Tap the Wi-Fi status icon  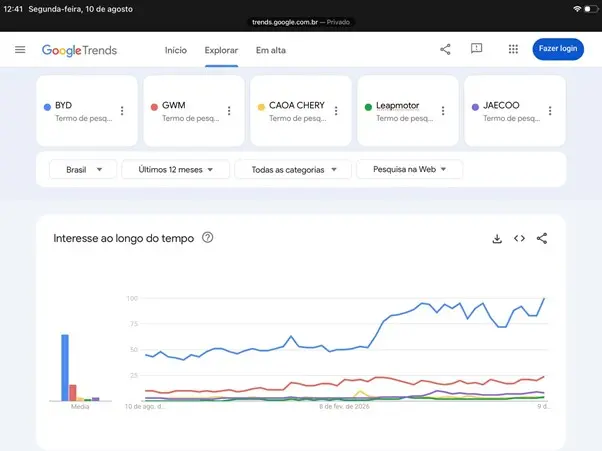[x=577, y=9]
